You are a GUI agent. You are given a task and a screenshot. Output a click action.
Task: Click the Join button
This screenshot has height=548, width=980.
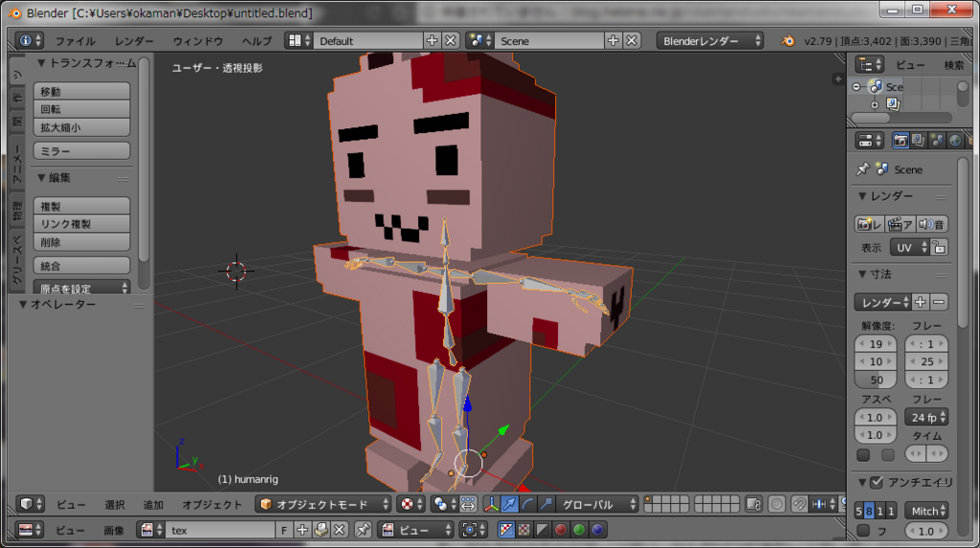(x=82, y=266)
